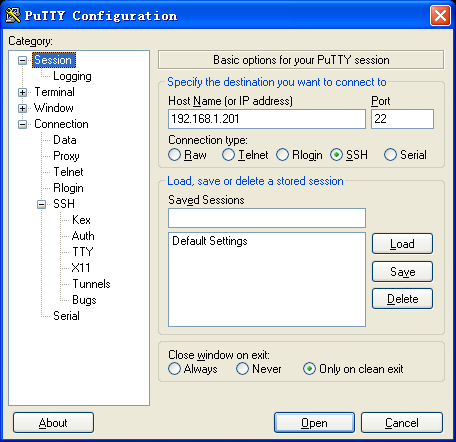Screen dimensions: 456x442
Task: Click the PuTTY icon in title bar
Action: coord(13,15)
